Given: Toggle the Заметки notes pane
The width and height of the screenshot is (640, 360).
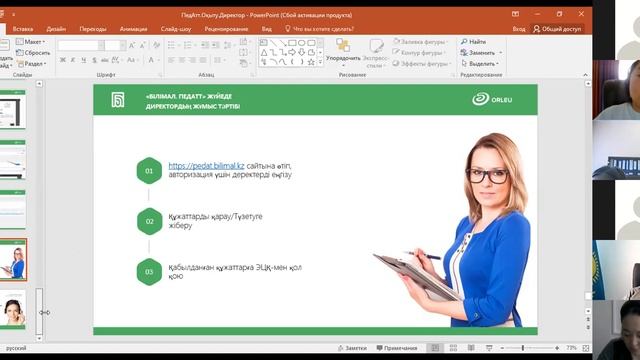Looking at the screenshot, I should tap(352, 348).
